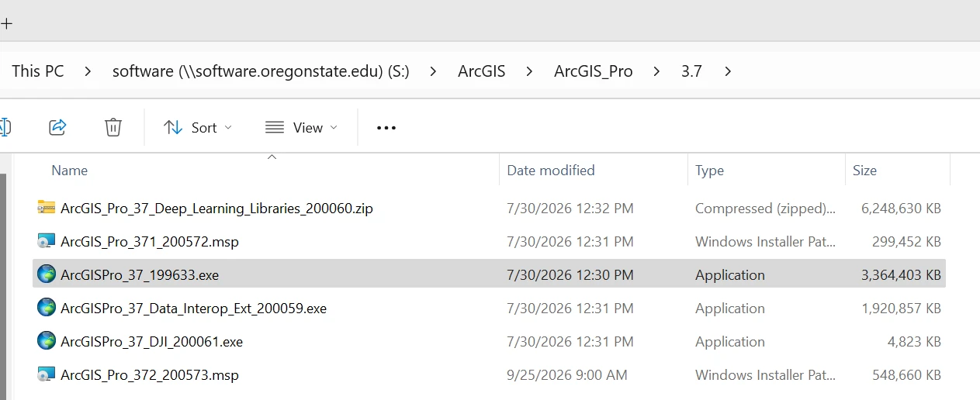Open the View dropdown menu
Image resolution: width=980 pixels, height=400 pixels.
coord(302,128)
